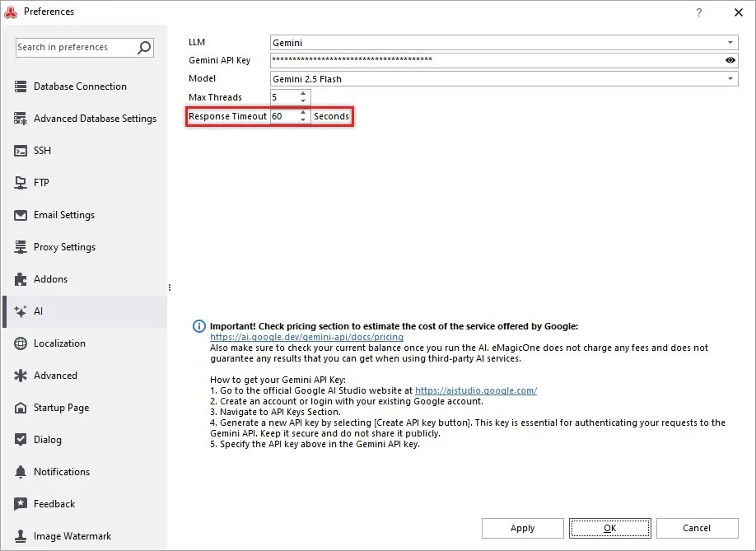Click the FTP settings icon
Screen dimensions: 756x551
tap(20, 183)
